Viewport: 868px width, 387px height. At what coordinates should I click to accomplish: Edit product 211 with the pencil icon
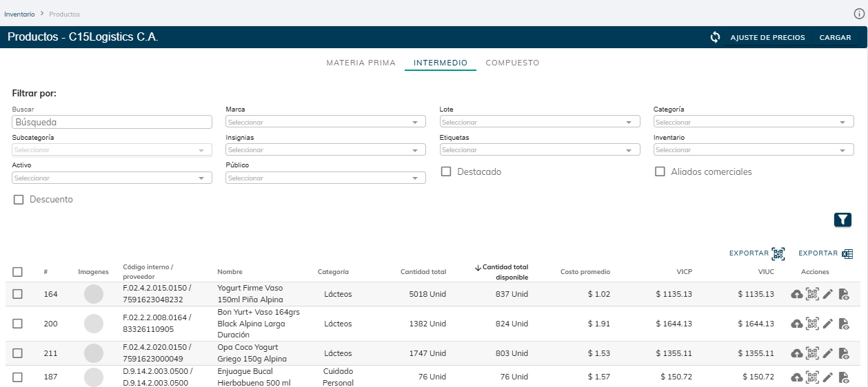point(828,353)
